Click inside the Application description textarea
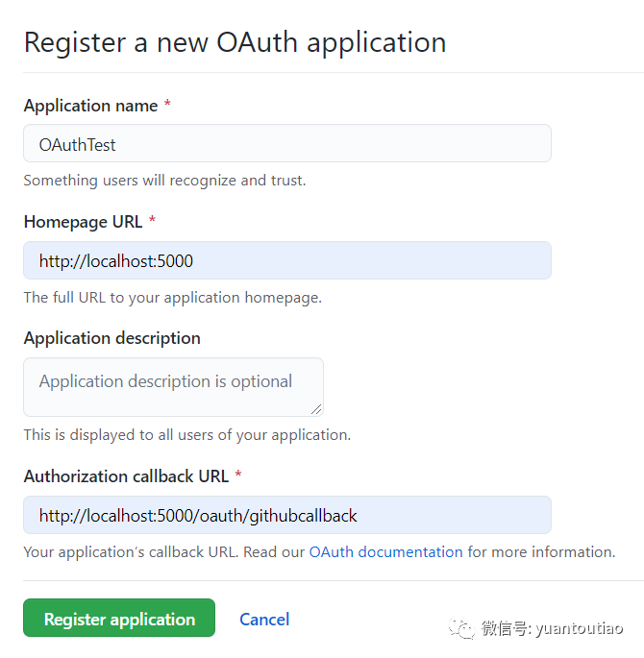The height and width of the screenshot is (658, 644). point(173,387)
